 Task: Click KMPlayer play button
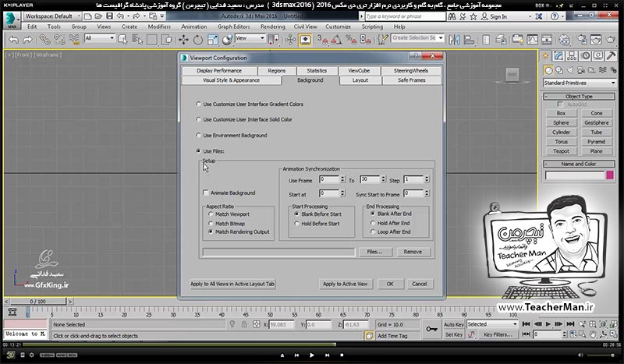(x=311, y=355)
